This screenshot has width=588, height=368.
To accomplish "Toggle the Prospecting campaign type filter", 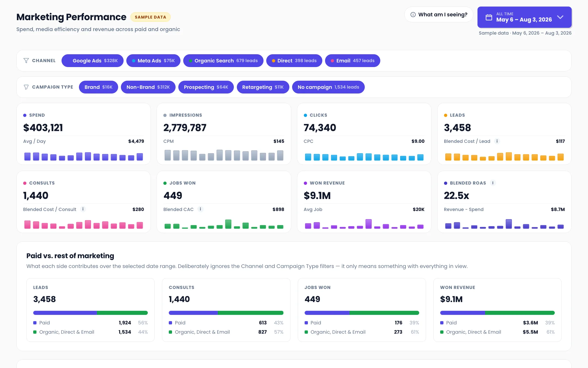I will point(206,87).
